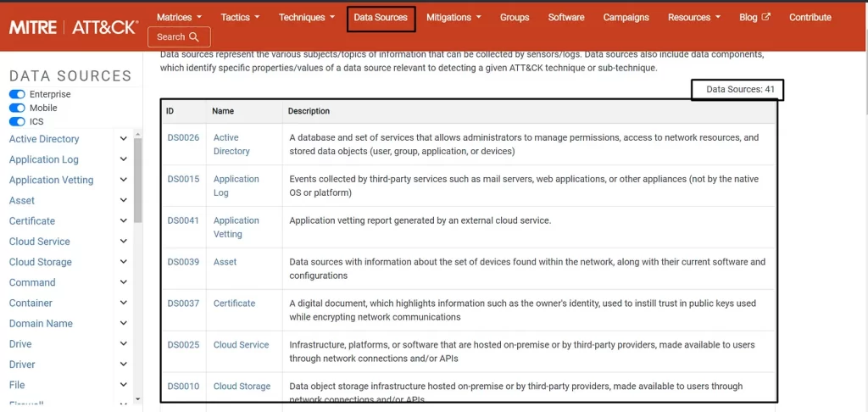Open the Mitigations dropdown menu
The width and height of the screenshot is (868, 412).
pos(453,17)
